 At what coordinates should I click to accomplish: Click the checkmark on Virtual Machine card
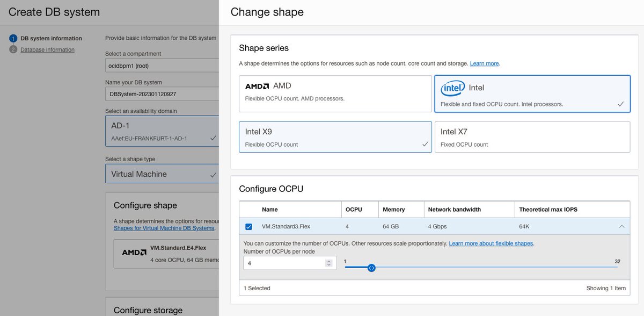click(x=213, y=175)
